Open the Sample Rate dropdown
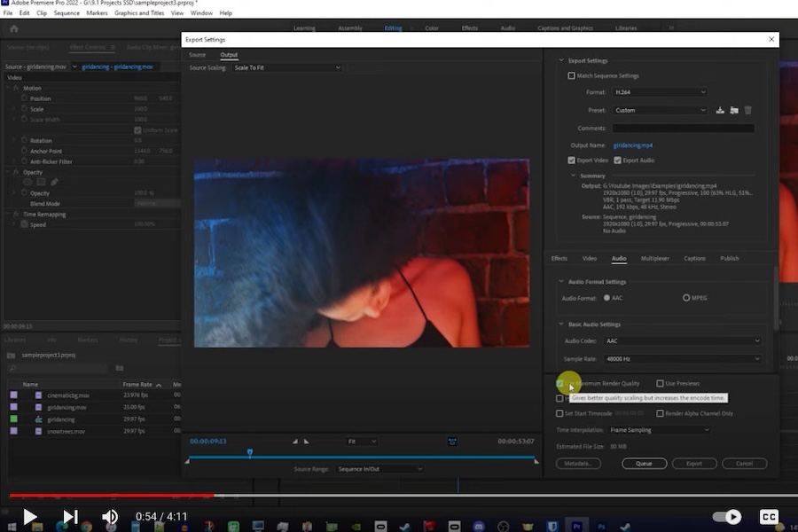798x532 pixels. (x=682, y=359)
